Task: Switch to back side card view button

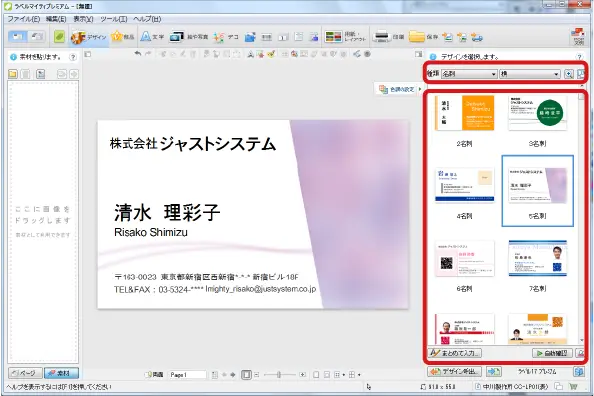Action: (x=36, y=37)
